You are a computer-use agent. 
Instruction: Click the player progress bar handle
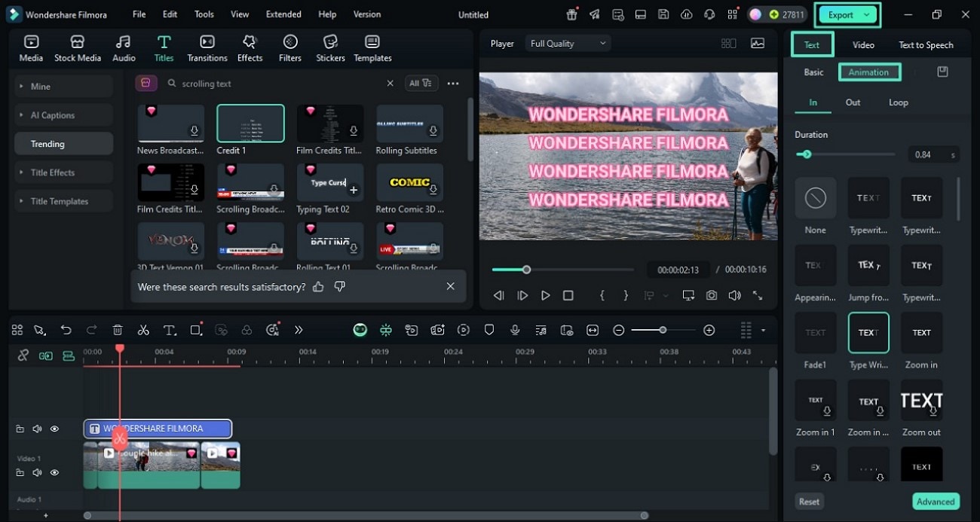coord(526,270)
